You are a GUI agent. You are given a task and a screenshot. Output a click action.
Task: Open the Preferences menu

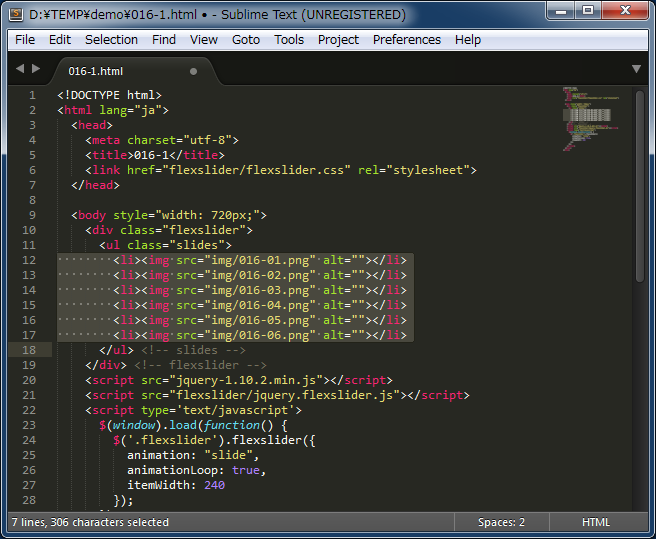point(407,40)
